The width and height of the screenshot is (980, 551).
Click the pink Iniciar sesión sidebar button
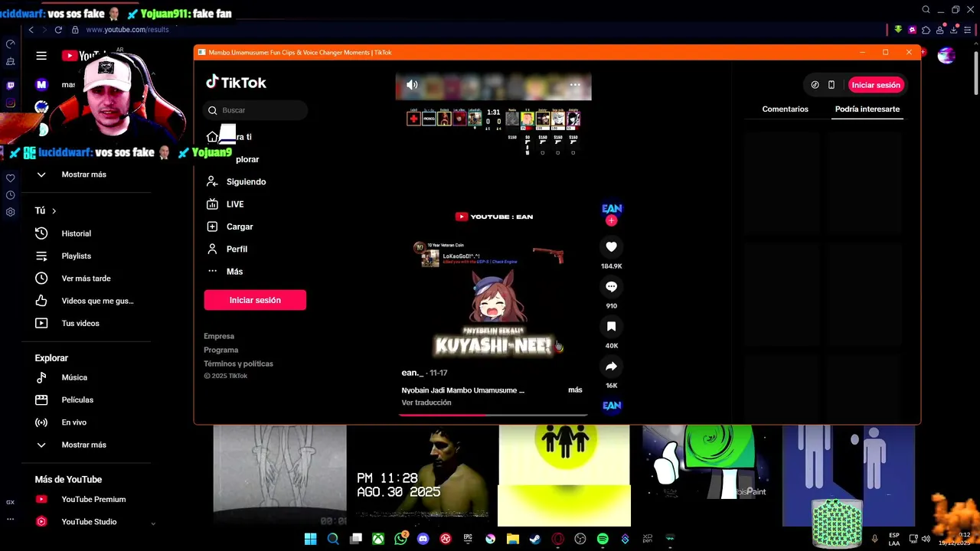coord(255,300)
